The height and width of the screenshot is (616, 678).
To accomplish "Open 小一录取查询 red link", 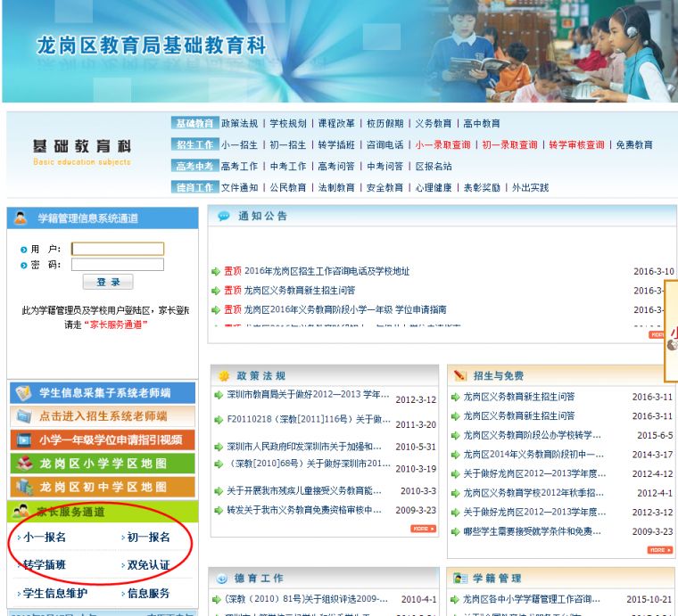I will click(442, 144).
